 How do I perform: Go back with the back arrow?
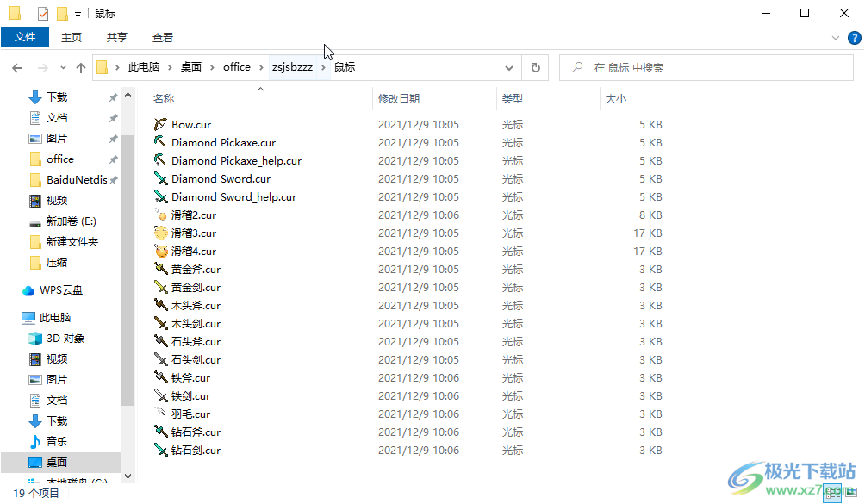(17, 68)
